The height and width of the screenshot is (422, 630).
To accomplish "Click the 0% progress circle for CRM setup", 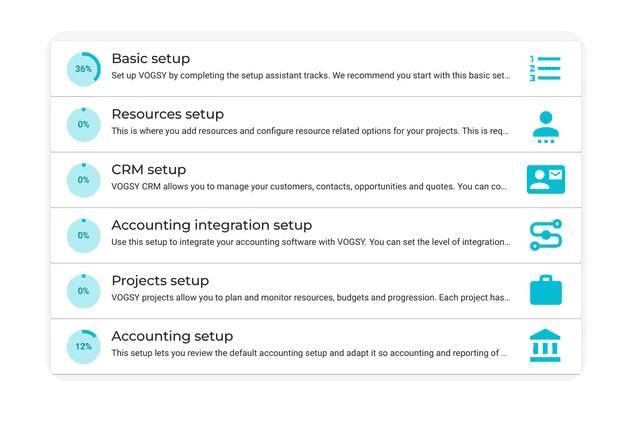I will [84, 180].
